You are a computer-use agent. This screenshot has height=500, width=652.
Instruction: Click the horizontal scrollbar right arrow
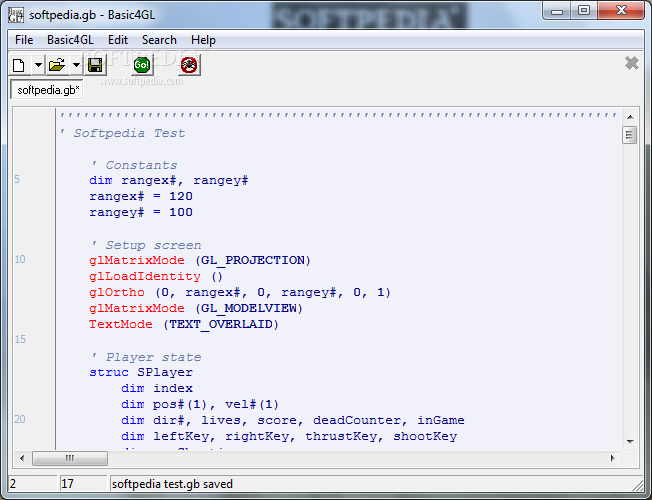[x=612, y=458]
